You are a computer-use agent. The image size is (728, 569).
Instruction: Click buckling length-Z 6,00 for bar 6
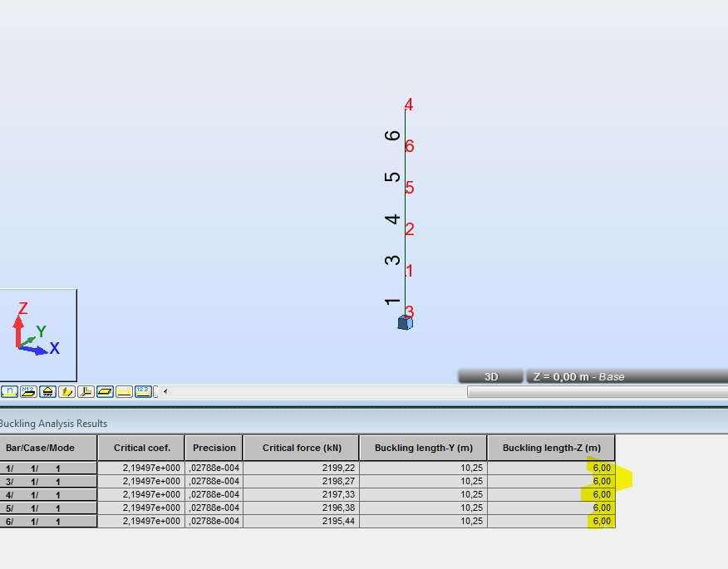coord(552,521)
